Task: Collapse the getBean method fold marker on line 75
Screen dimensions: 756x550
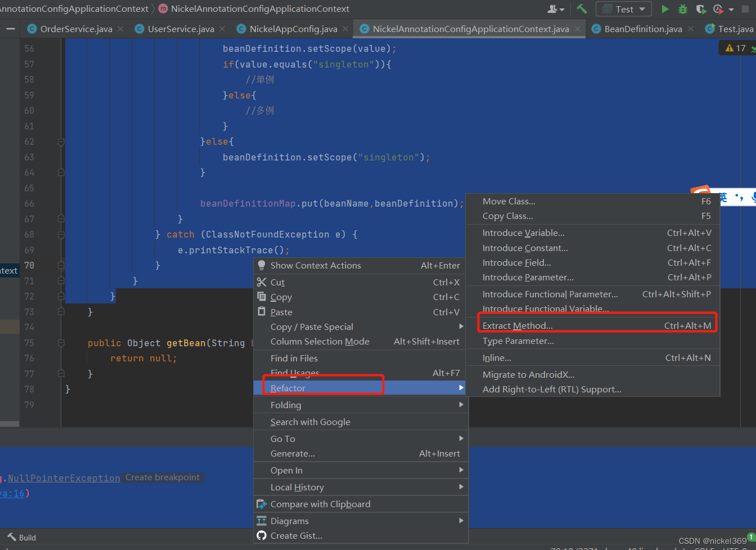Action: click(61, 343)
